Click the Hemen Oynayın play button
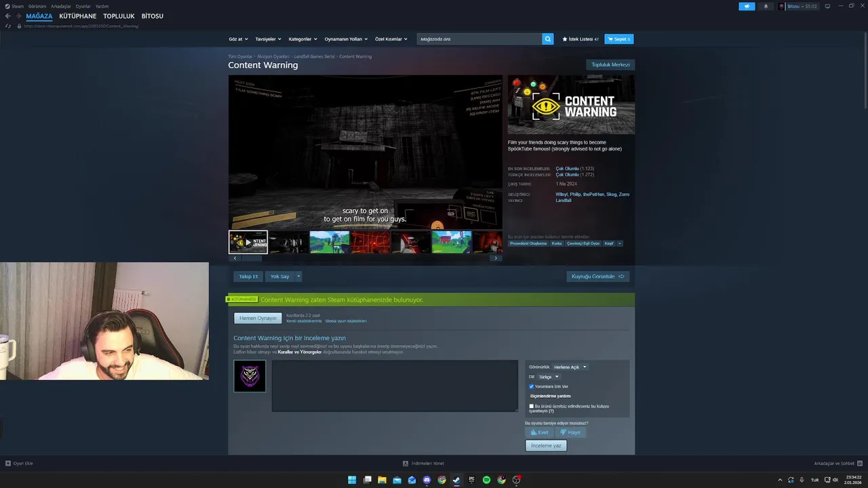Screen dimensions: 868x488 pos(258,318)
